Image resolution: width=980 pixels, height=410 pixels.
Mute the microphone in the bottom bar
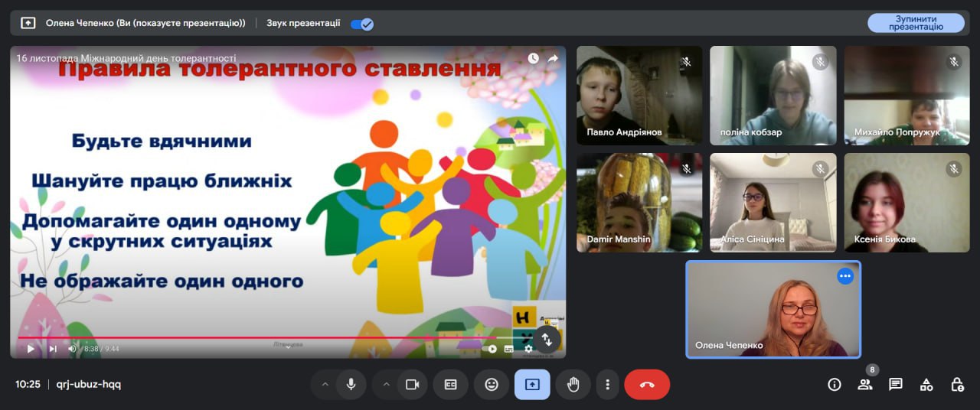tap(351, 385)
